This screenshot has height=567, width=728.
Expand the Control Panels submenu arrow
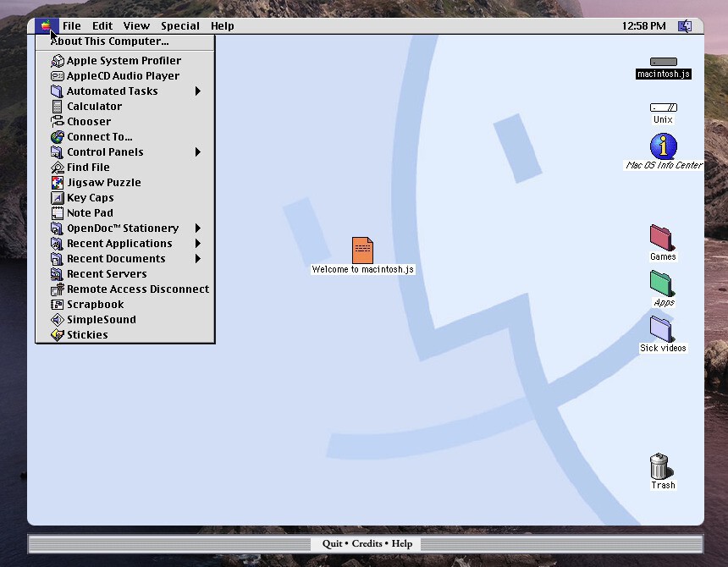[198, 152]
